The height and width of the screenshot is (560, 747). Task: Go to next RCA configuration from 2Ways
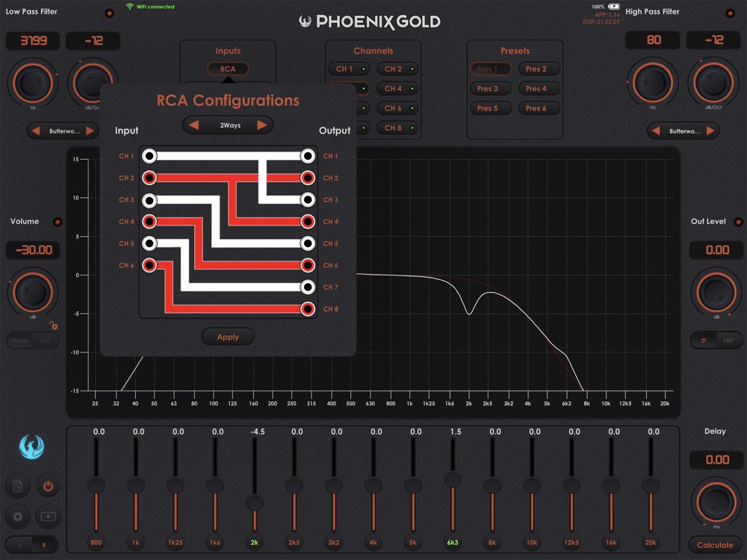[x=262, y=125]
